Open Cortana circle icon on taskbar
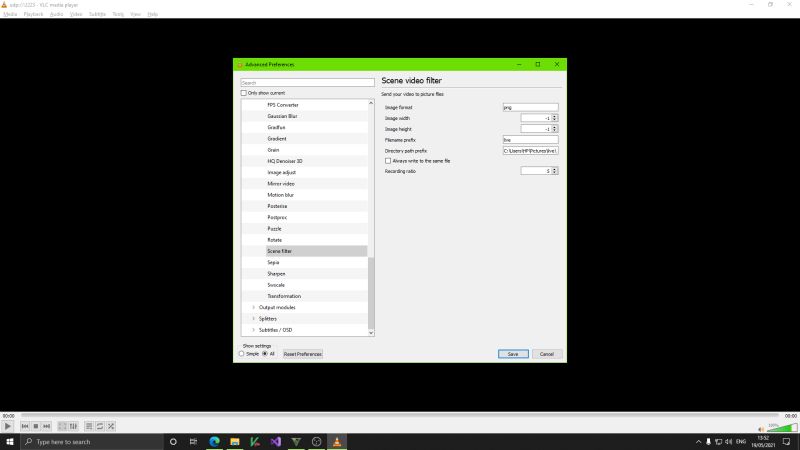This screenshot has height=450, width=800. pyautogui.click(x=173, y=442)
